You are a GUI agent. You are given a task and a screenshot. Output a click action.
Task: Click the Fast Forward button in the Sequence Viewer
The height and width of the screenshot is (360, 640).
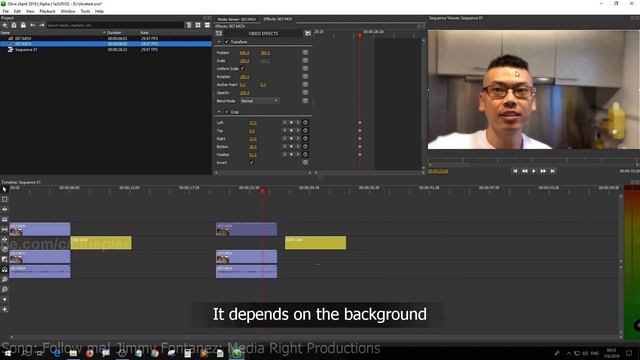pyautogui.click(x=543, y=171)
